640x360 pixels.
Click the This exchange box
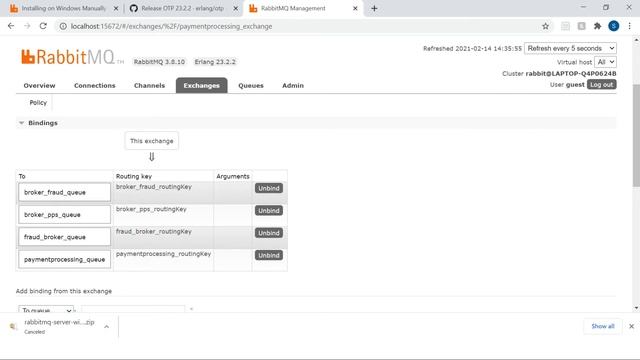tap(151, 141)
